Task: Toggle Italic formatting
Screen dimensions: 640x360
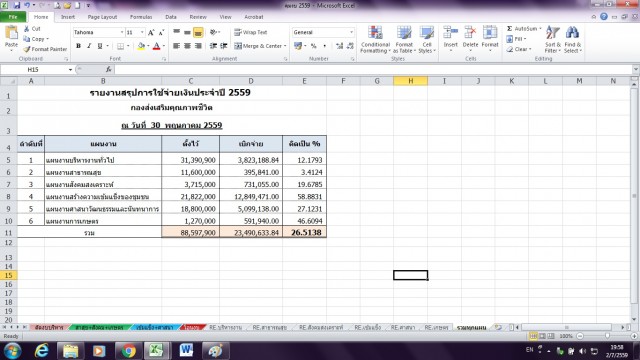Action: coord(89,46)
